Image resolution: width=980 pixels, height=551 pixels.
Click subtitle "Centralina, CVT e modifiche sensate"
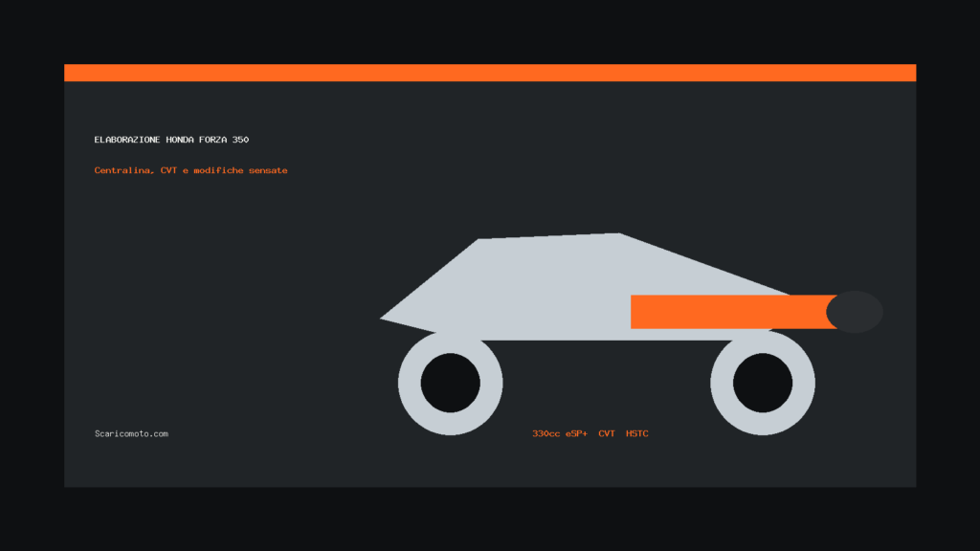[x=190, y=170]
